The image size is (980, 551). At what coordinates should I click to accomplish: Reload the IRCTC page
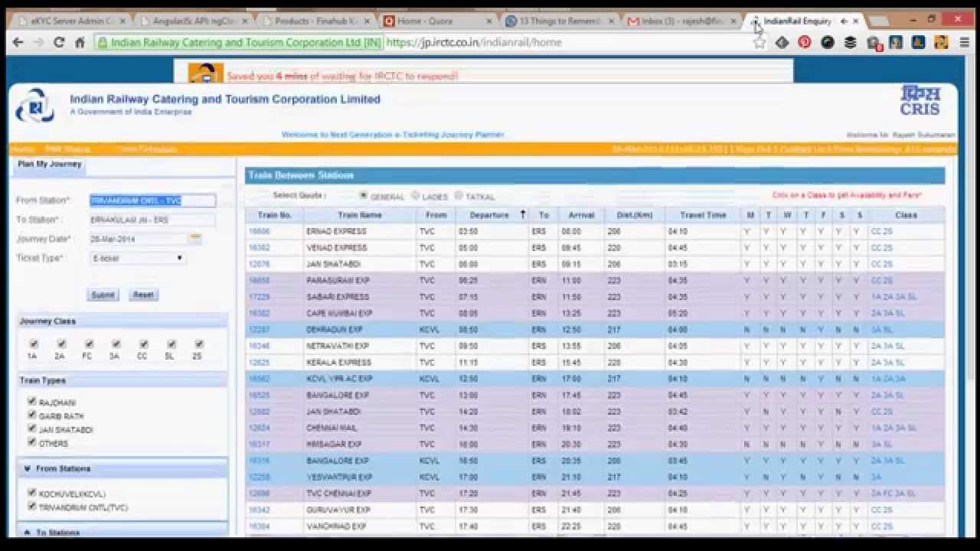click(59, 42)
